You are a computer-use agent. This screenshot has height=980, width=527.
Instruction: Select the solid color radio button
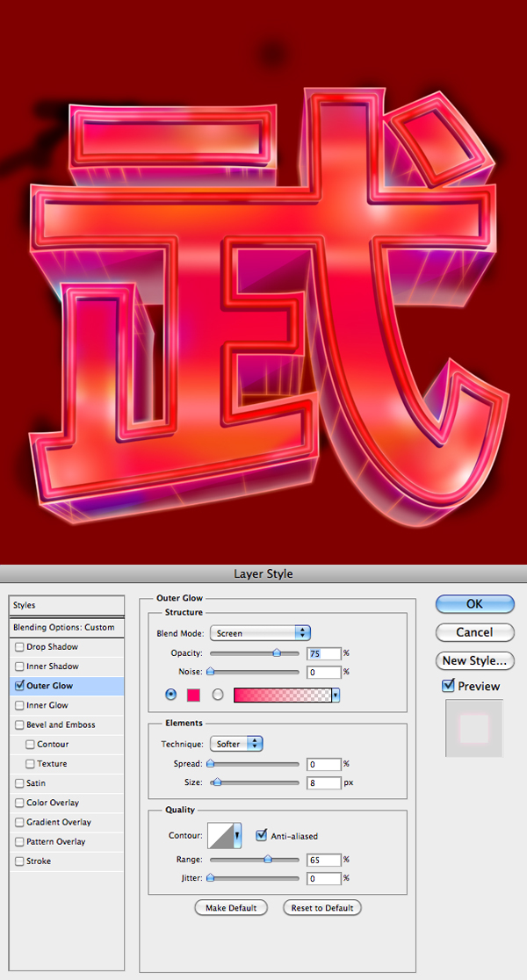click(x=170, y=695)
